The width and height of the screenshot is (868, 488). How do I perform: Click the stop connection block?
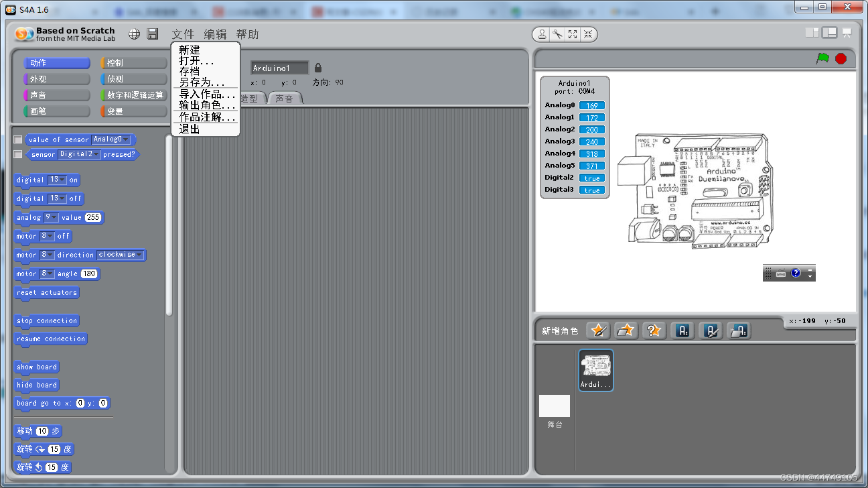(47, 320)
